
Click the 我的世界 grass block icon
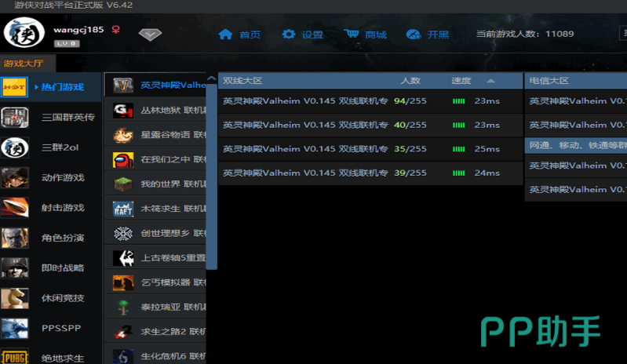tap(122, 184)
